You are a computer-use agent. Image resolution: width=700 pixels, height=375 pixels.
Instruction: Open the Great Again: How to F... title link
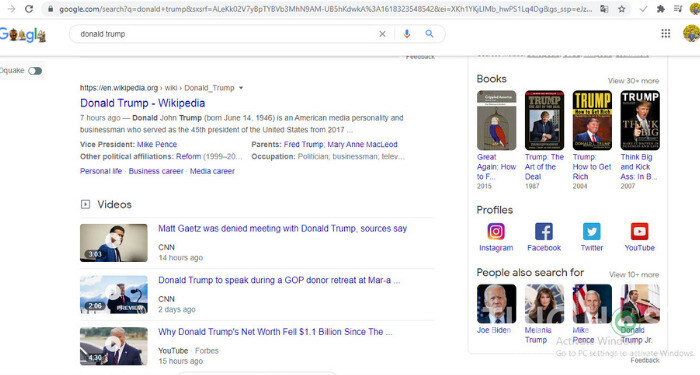pos(496,167)
